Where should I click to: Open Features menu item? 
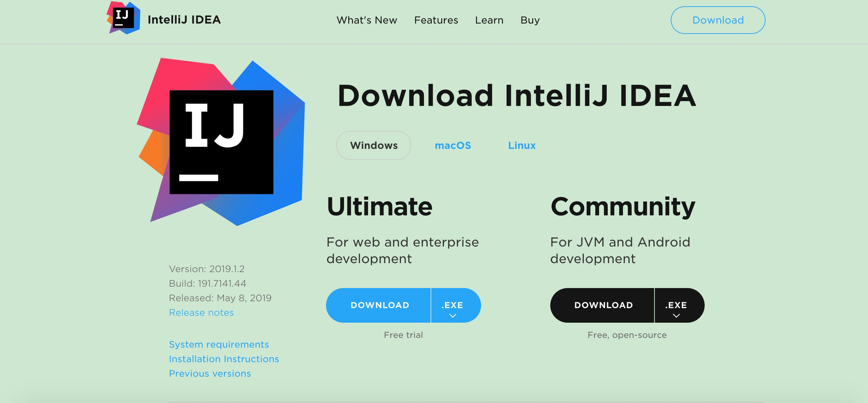tap(436, 20)
